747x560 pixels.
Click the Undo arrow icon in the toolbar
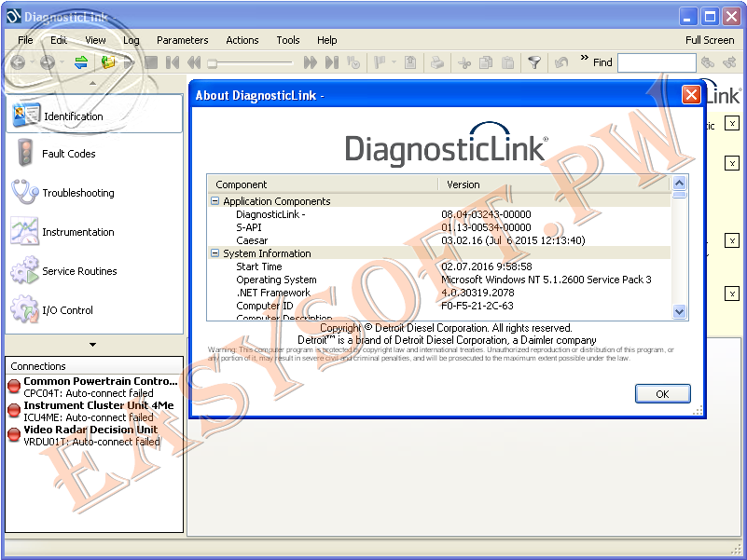point(561,62)
